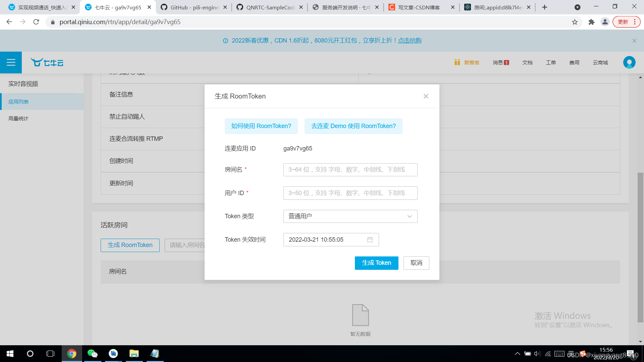Open File Explorer from taskbar
This screenshot has width=644, height=362.
pos(134,354)
